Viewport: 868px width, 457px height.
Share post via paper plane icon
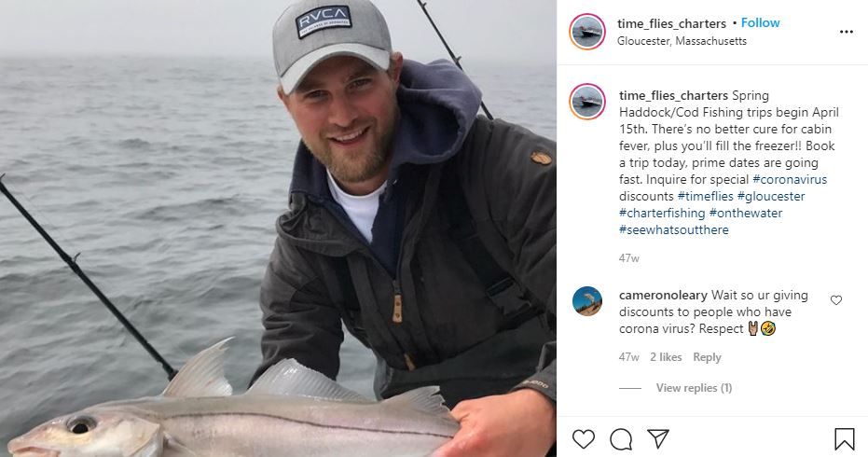coord(658,438)
